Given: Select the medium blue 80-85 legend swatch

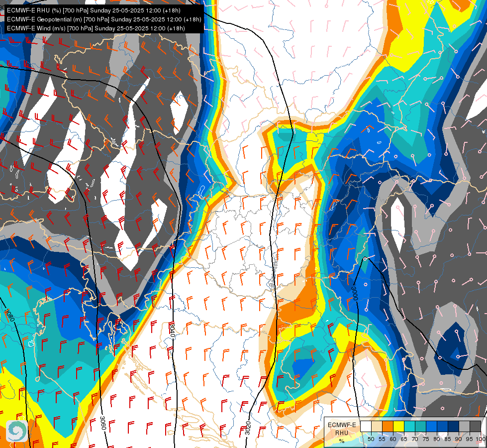Looking at the screenshot, I should (x=442, y=426).
